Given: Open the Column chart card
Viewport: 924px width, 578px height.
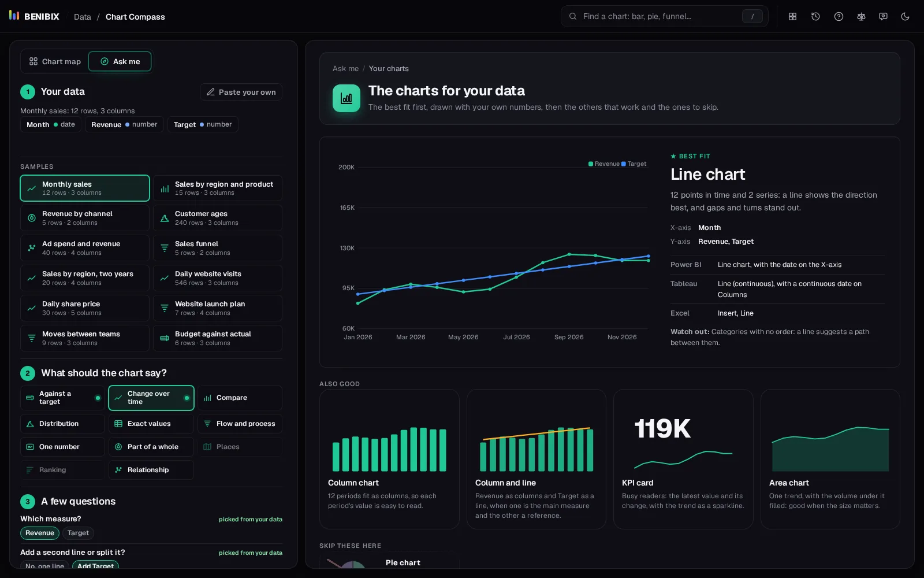Looking at the screenshot, I should [389, 459].
